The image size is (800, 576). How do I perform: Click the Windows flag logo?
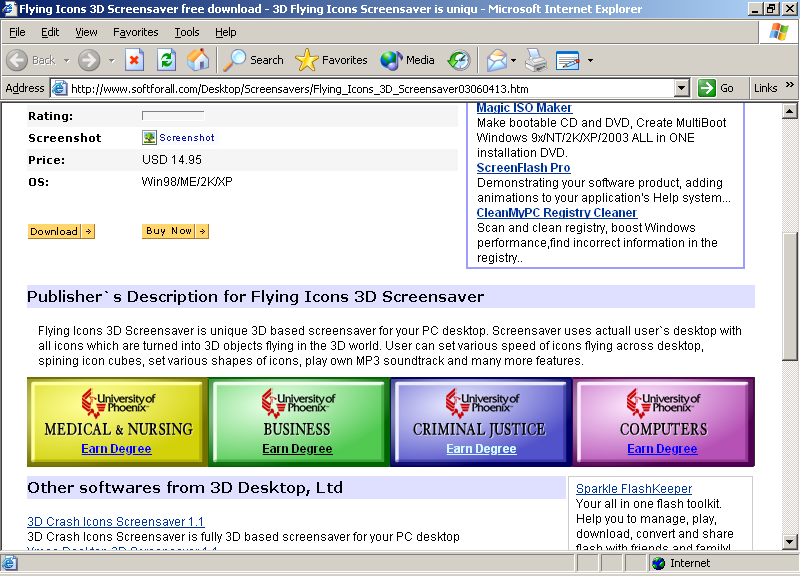coord(779,32)
